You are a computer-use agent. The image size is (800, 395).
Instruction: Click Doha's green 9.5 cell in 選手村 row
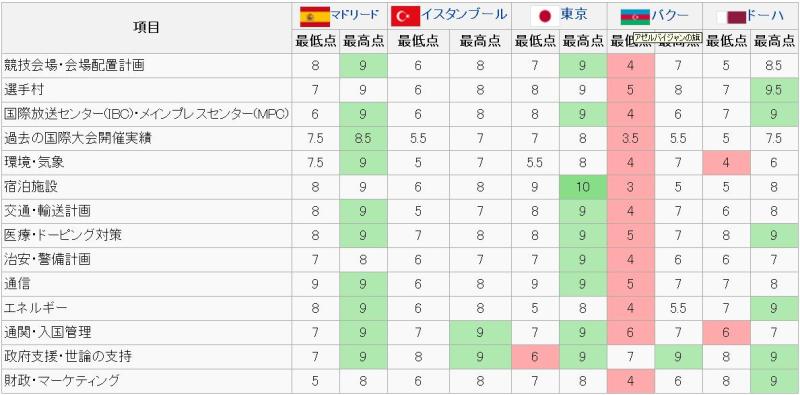coord(773,90)
